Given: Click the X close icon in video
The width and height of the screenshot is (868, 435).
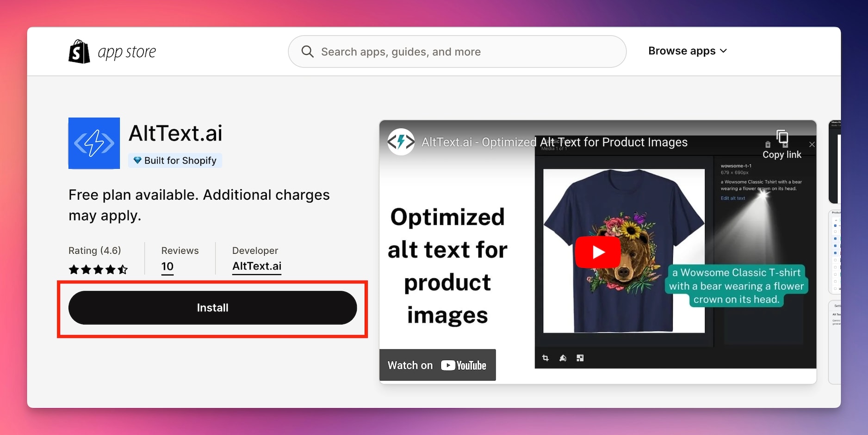Looking at the screenshot, I should (x=812, y=145).
